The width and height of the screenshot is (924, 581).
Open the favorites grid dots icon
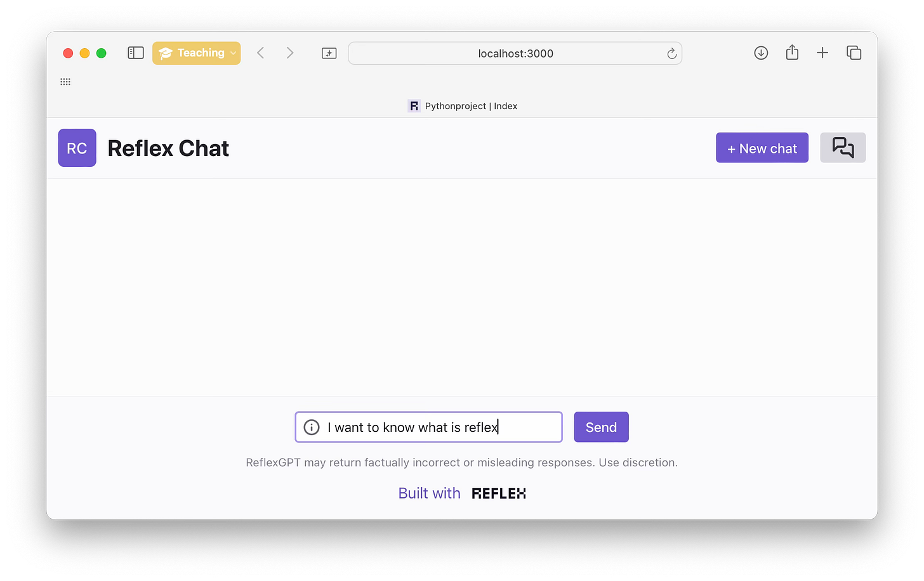point(65,82)
